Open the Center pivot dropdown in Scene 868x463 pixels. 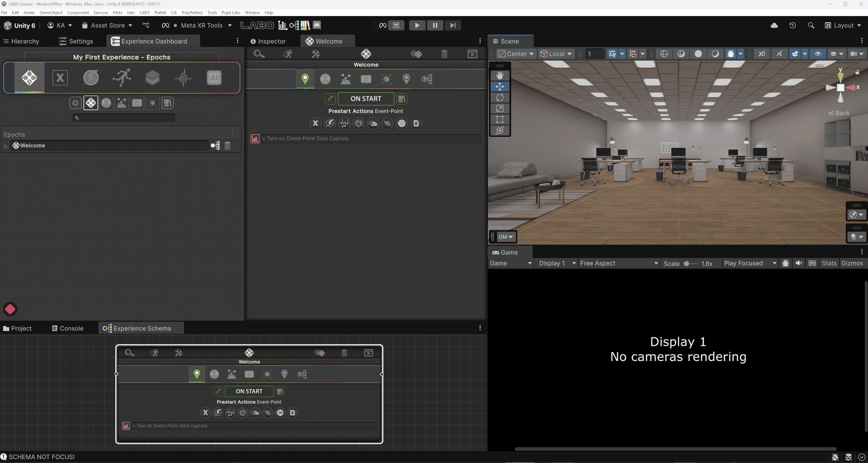coord(516,54)
